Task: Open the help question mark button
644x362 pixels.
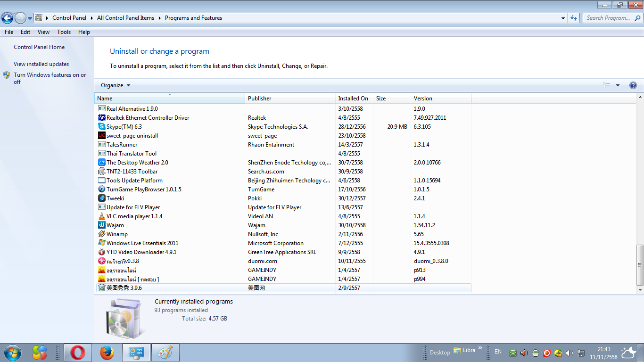Action: 633,85
